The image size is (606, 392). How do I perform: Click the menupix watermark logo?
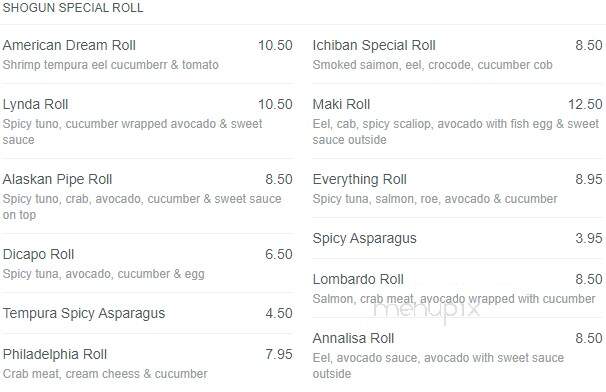pos(427,310)
